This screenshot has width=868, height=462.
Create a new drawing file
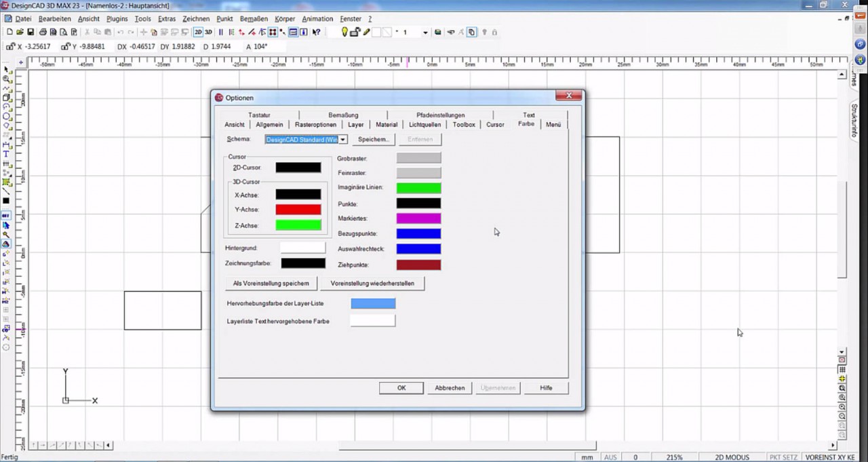click(x=10, y=33)
